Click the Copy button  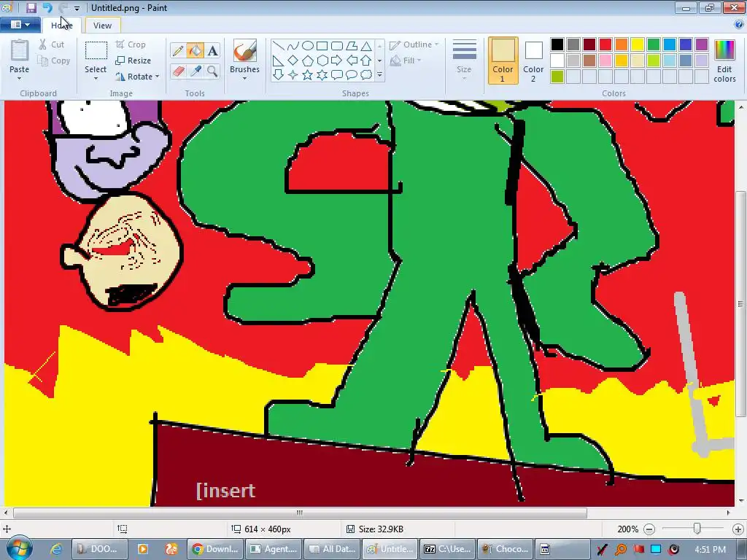pos(54,61)
